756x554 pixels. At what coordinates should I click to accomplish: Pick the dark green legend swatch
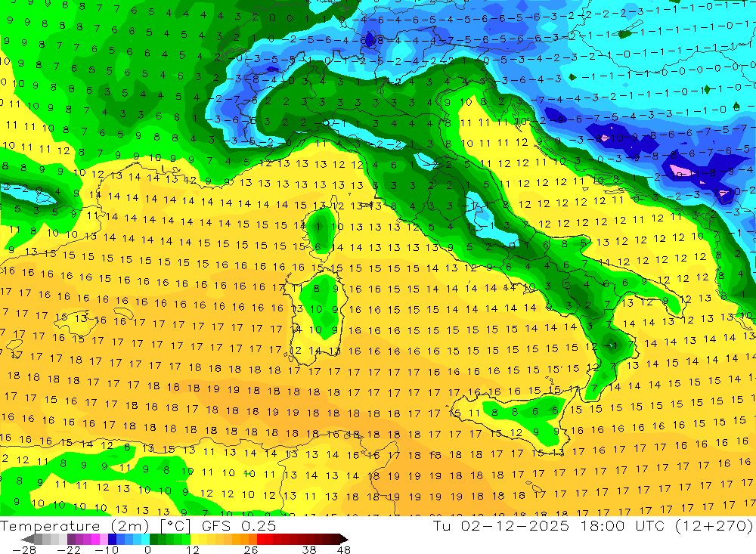pyautogui.click(x=153, y=540)
